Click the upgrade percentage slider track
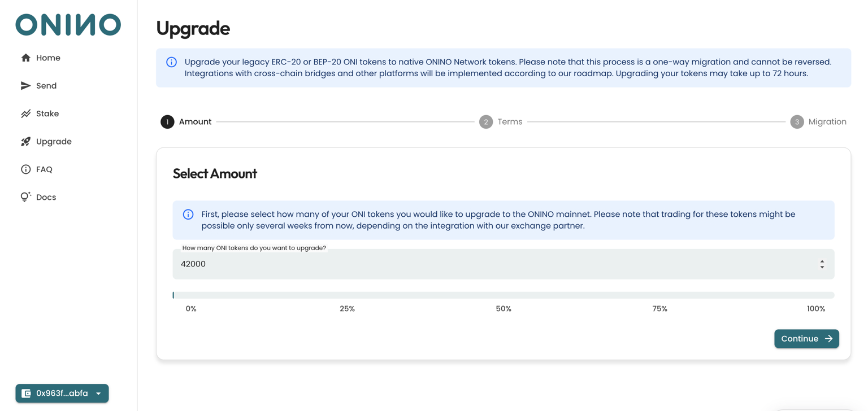The height and width of the screenshot is (411, 868). coord(504,295)
